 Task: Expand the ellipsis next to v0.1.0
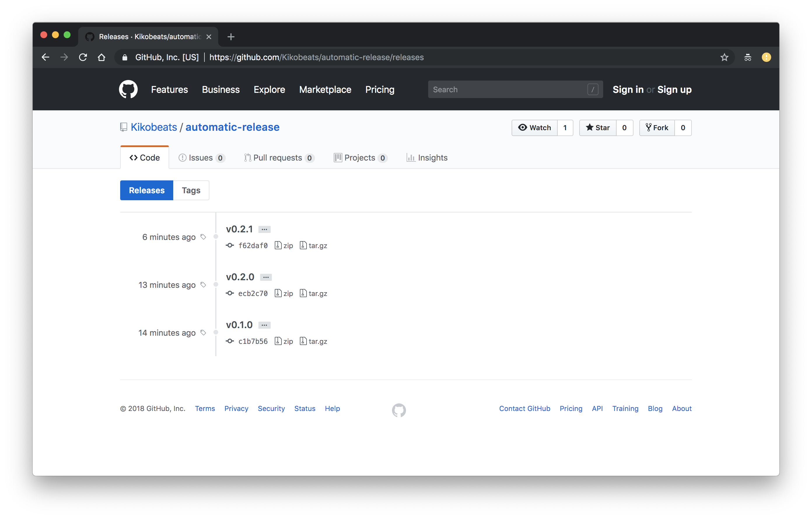click(x=264, y=325)
